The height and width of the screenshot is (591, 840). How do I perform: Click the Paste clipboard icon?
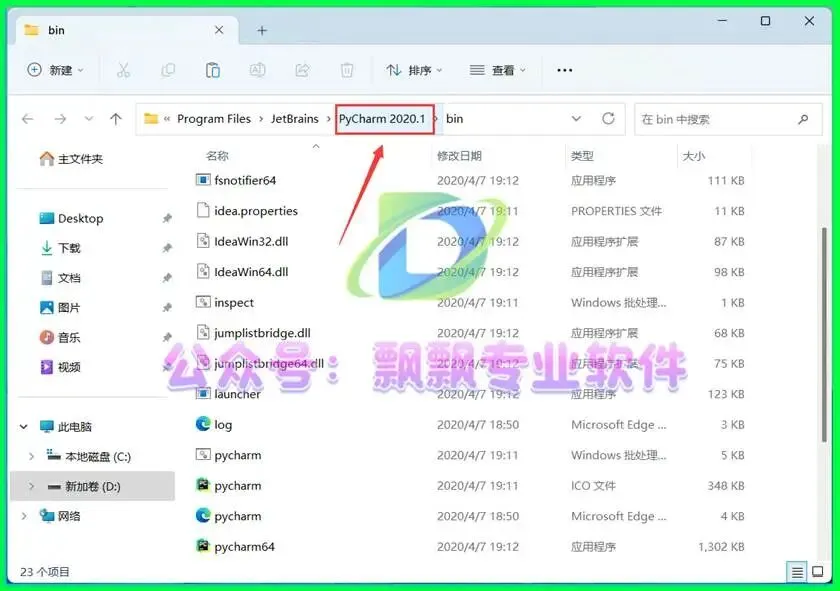[213, 70]
